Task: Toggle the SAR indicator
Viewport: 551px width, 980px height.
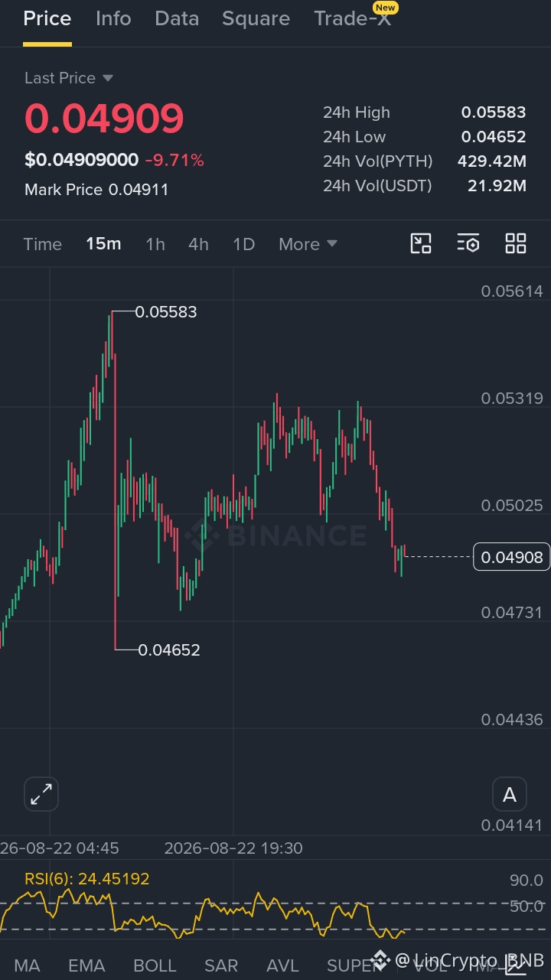Action: [221, 965]
